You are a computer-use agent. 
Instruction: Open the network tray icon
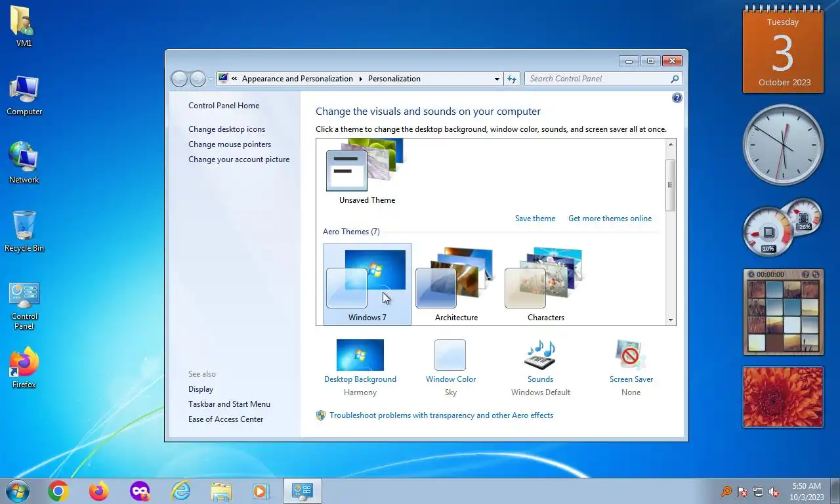click(758, 492)
